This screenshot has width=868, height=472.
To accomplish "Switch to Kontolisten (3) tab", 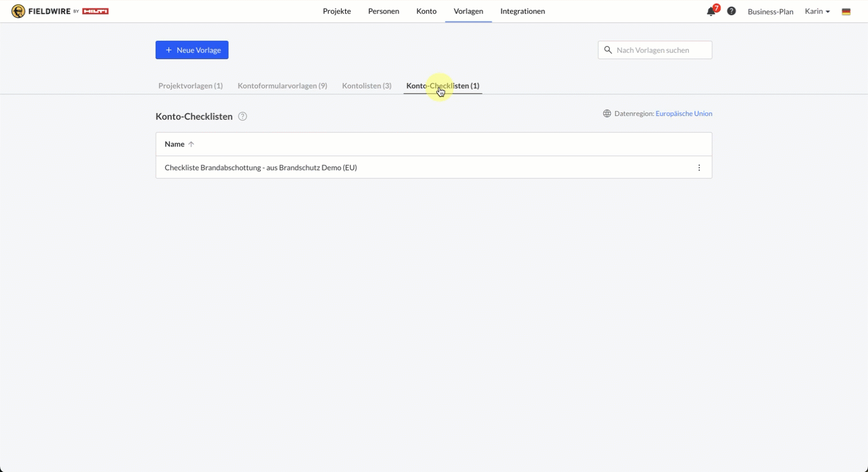I will [x=367, y=86].
